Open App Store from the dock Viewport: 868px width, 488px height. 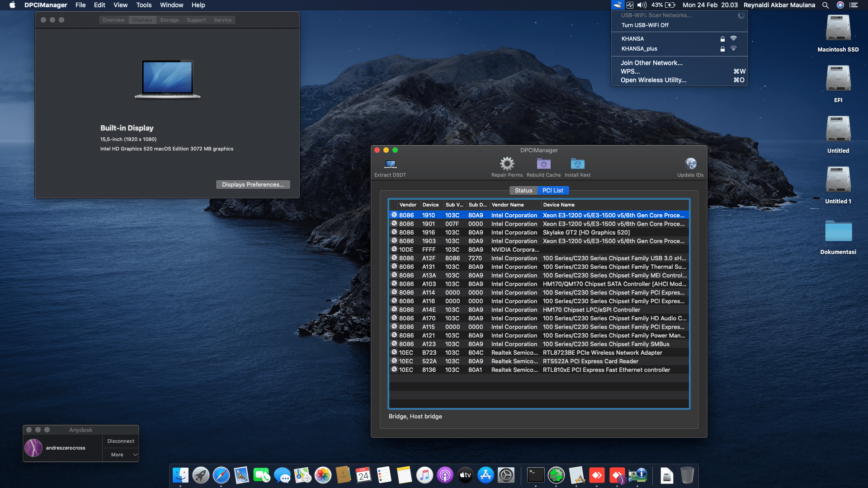coord(486,475)
